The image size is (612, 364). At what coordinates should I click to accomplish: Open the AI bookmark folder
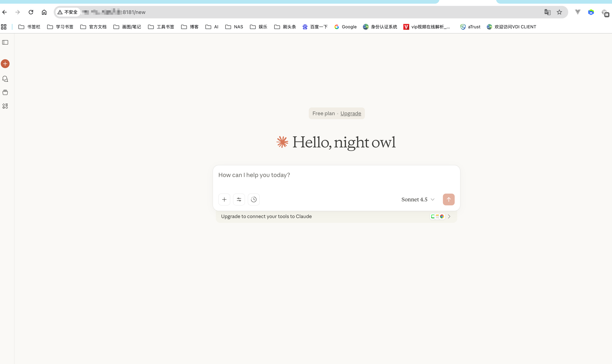(212, 27)
